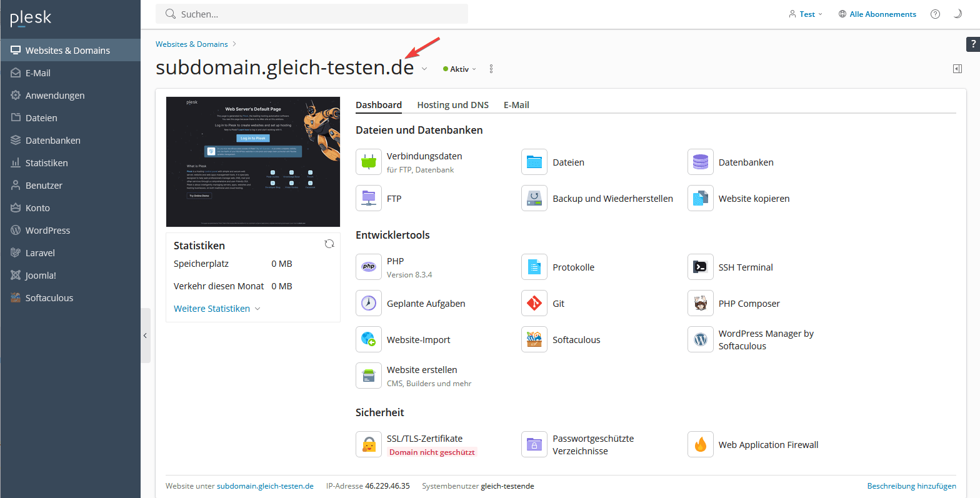Click the Geplante Aufgaben clock icon

click(368, 304)
